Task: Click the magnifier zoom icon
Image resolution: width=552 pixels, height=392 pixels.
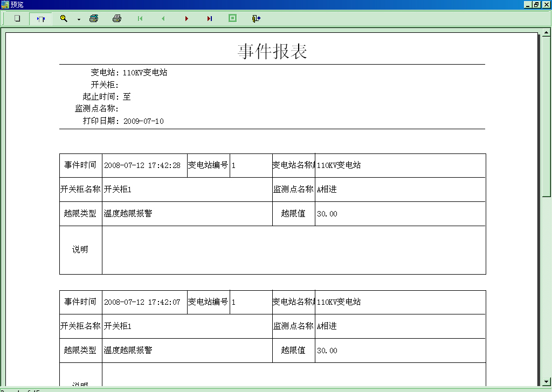Action: 64,18
